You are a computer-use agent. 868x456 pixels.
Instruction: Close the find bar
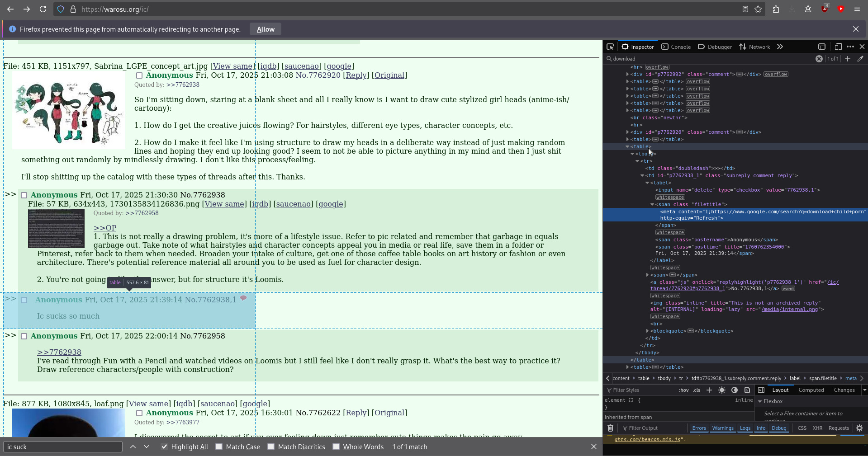[594, 447]
